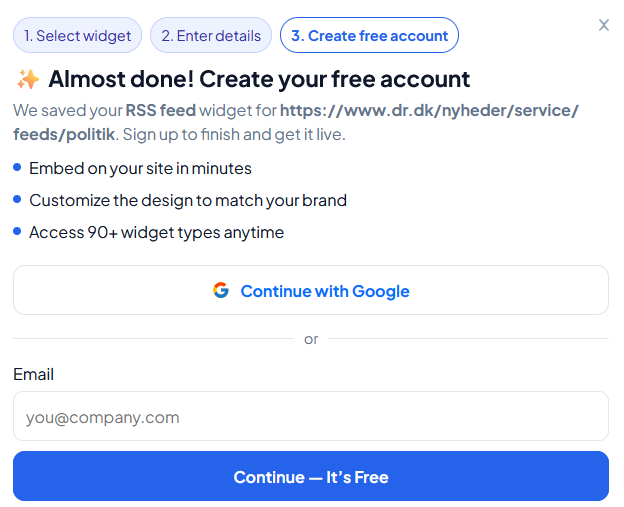This screenshot has height=507, width=624.
Task: Click the Google logo icon
Action: pyautogui.click(x=221, y=291)
